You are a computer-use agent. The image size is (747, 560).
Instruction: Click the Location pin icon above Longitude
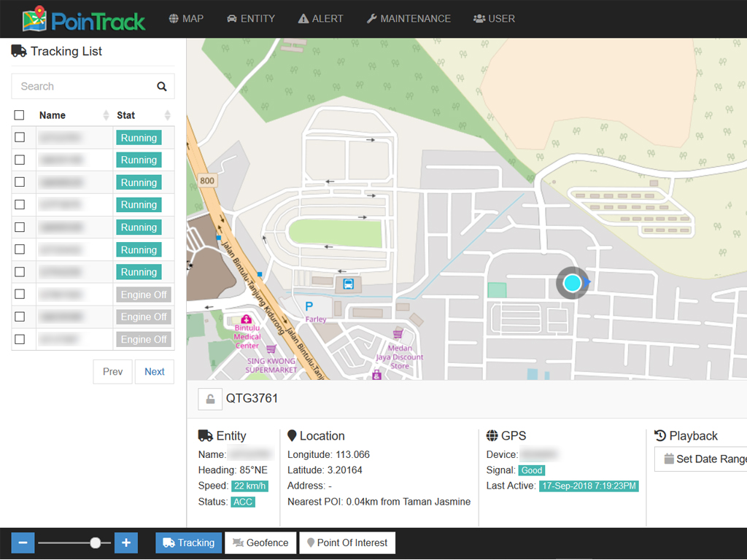pyautogui.click(x=292, y=435)
